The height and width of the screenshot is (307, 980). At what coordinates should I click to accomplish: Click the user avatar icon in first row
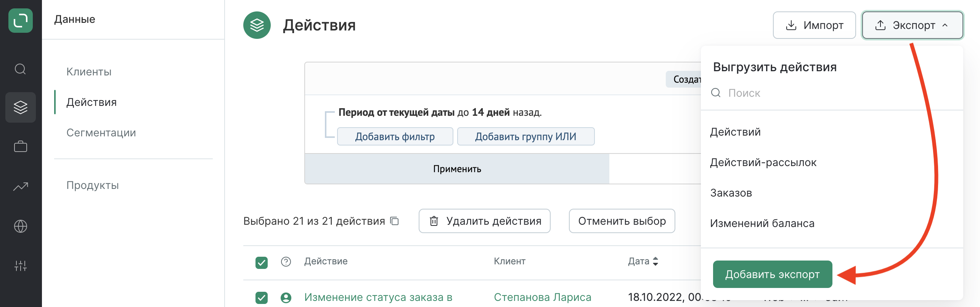[x=286, y=297]
